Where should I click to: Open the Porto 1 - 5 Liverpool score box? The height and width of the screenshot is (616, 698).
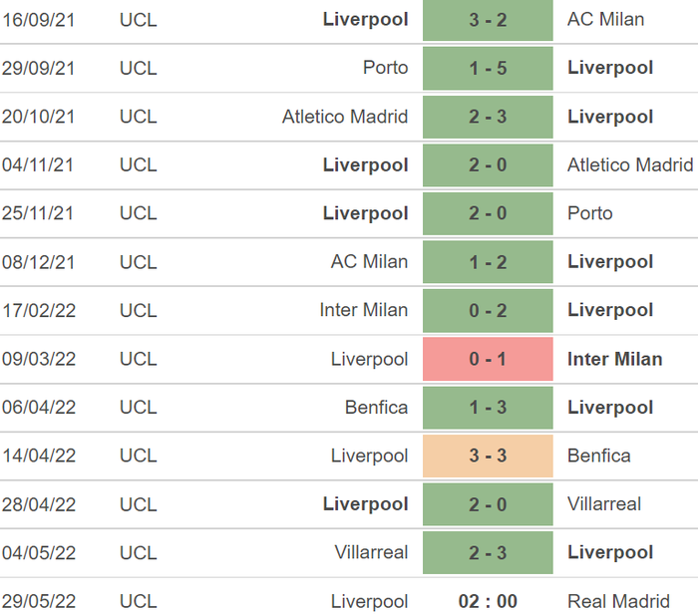point(488,69)
